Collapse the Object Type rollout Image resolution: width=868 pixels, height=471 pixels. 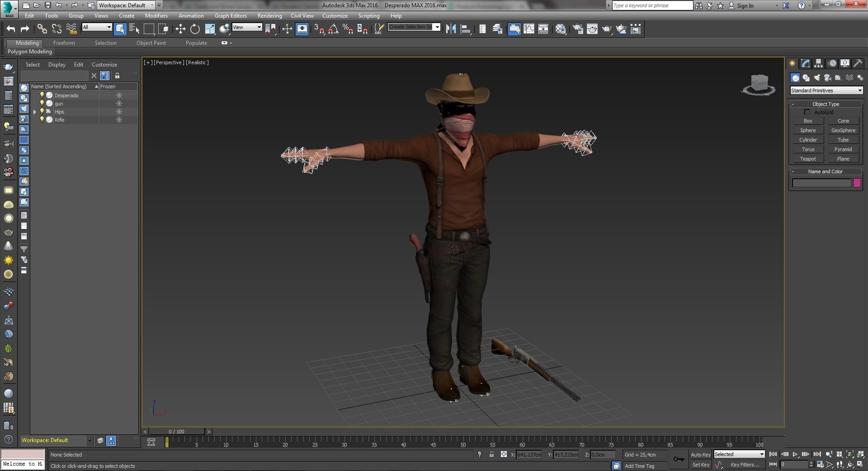[826, 104]
